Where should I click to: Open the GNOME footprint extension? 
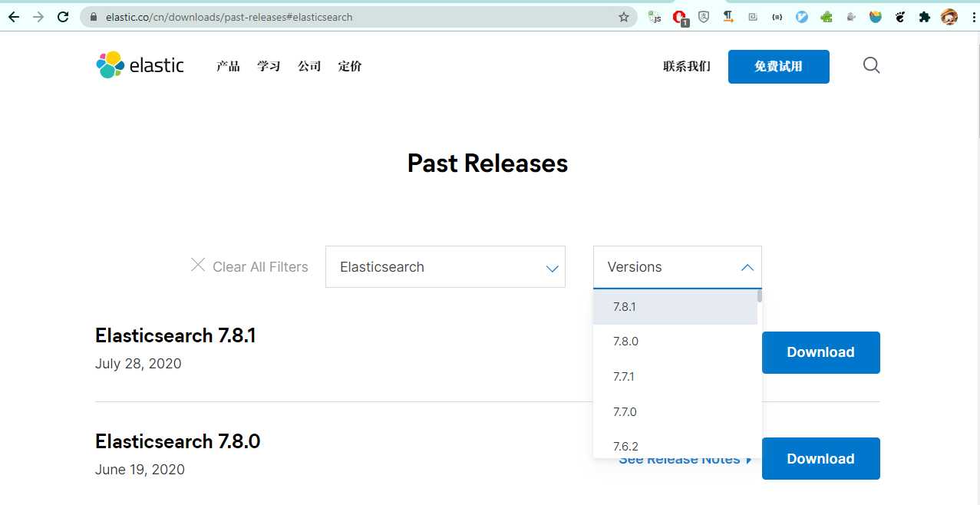pos(899,17)
